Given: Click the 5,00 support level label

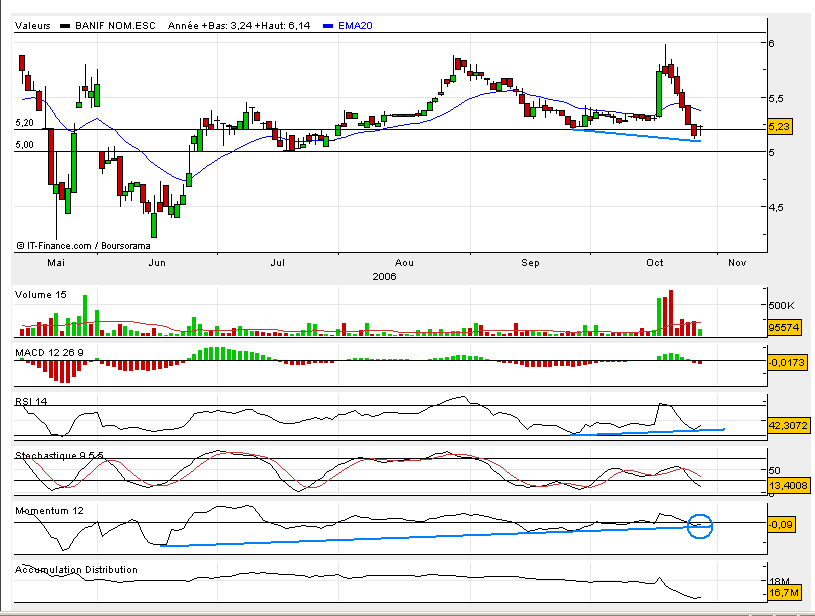Looking at the screenshot, I should [x=24, y=145].
